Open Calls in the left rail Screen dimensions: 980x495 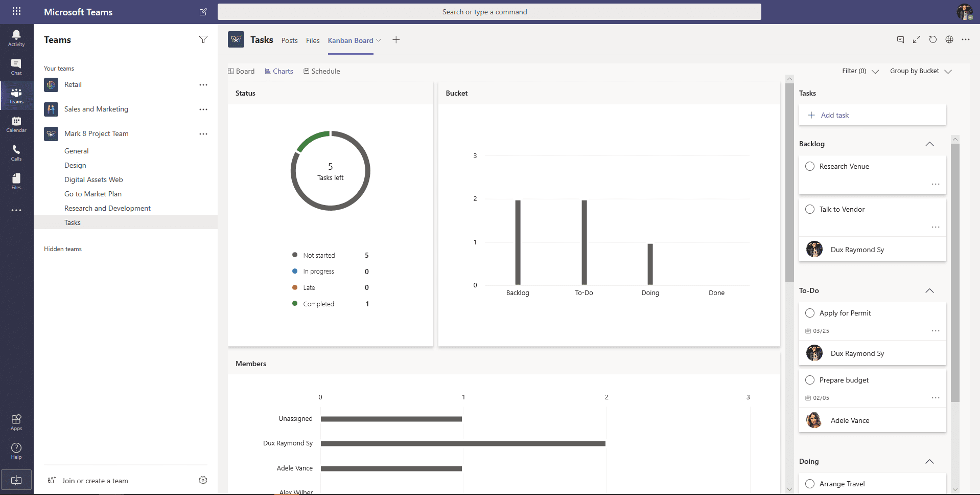pos(16,153)
